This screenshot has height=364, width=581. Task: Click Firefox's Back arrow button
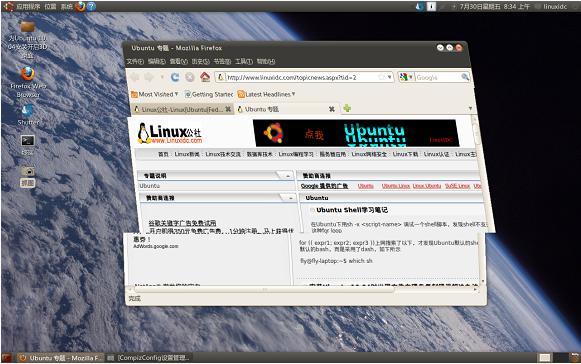(x=135, y=77)
